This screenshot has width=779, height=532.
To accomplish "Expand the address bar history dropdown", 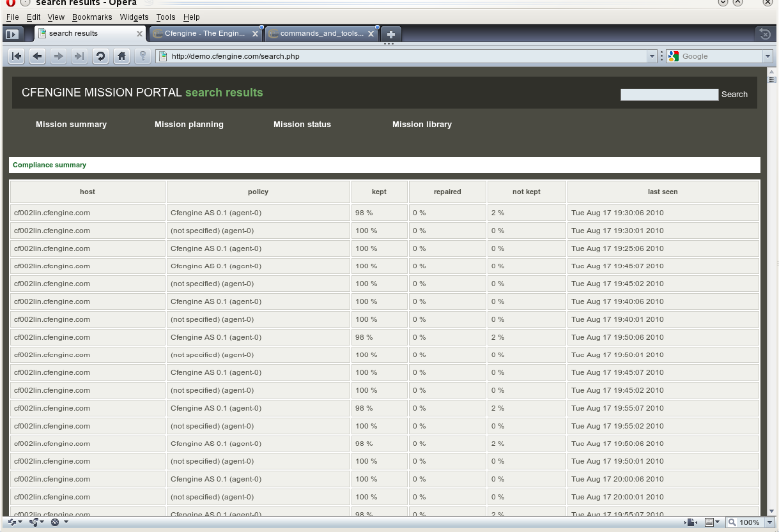I will [652, 56].
